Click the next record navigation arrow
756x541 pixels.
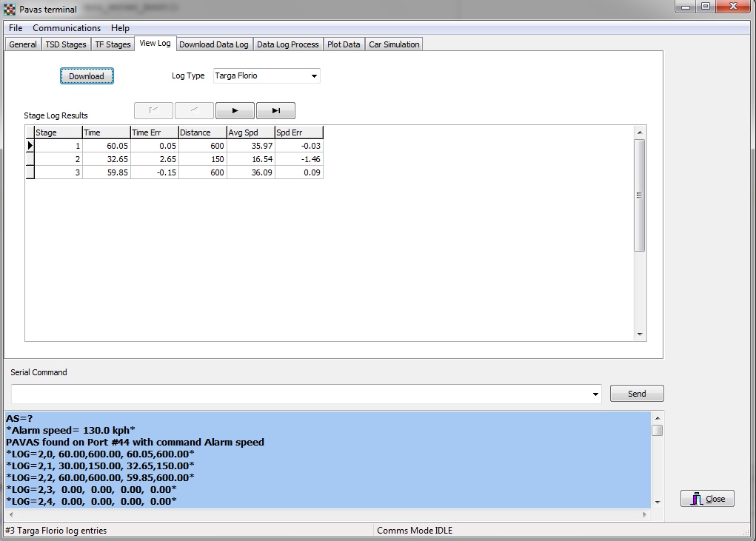coord(235,111)
